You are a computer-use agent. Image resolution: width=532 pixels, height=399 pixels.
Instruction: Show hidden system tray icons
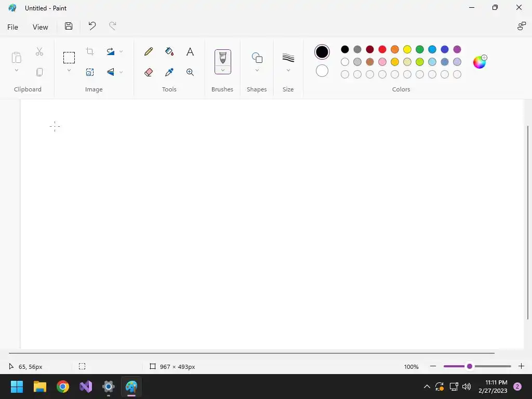pos(427,387)
